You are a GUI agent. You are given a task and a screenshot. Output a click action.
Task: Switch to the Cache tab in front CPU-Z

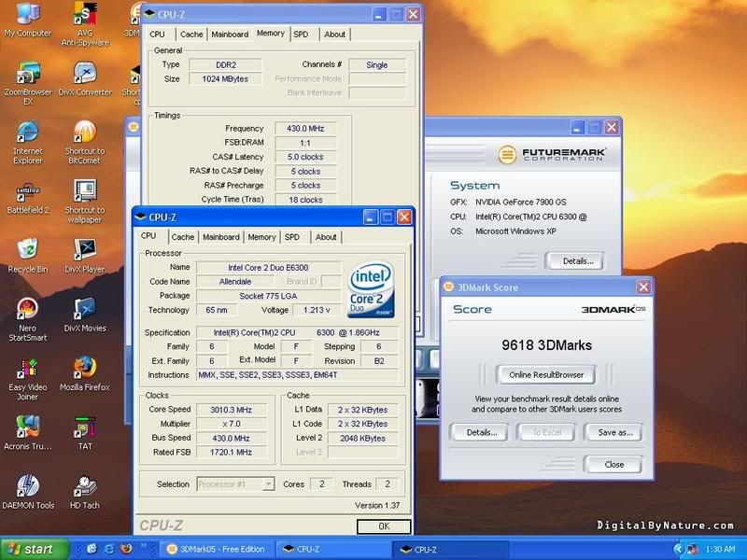tap(183, 237)
